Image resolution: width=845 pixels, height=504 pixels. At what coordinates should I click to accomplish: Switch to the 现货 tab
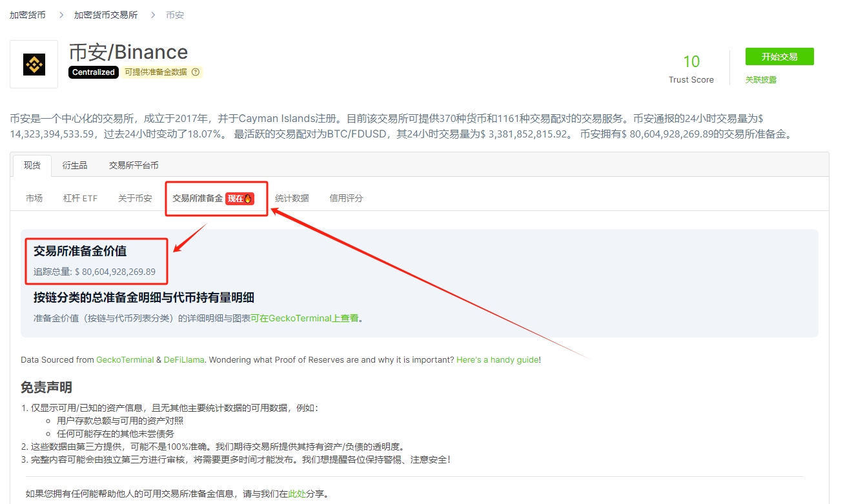point(32,165)
